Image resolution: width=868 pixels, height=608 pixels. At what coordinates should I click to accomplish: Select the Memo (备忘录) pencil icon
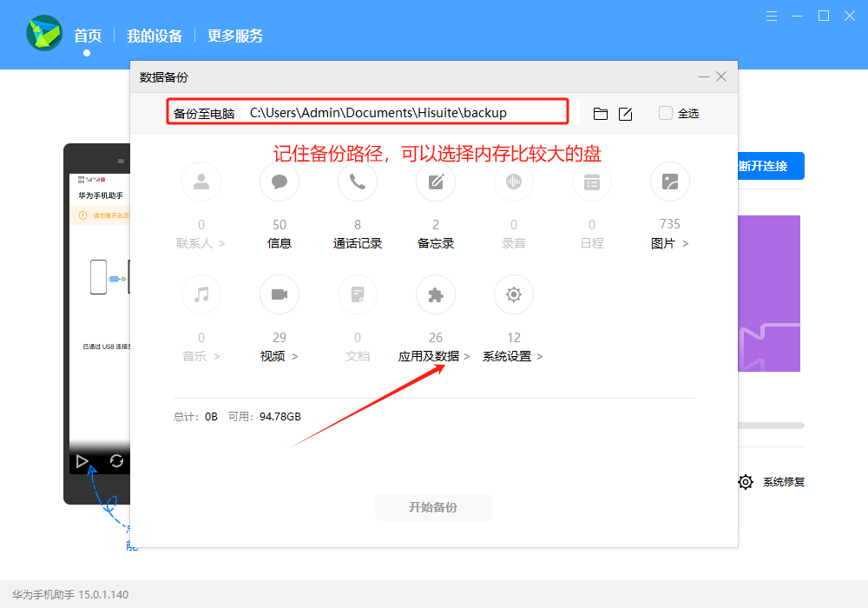coord(436,182)
